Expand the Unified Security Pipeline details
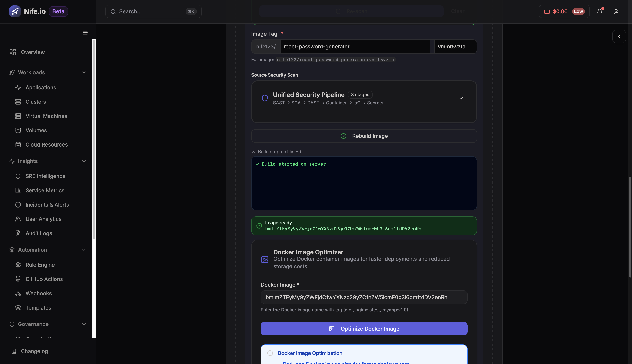The image size is (632, 364). point(461,98)
